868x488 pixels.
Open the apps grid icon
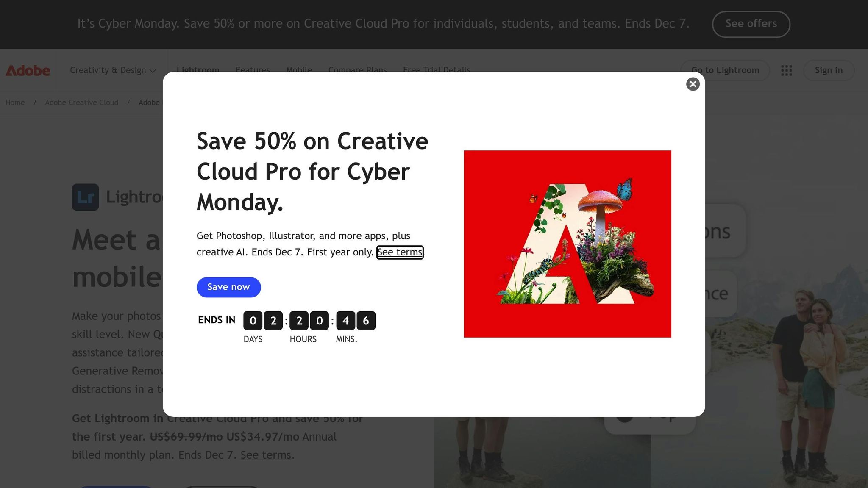(x=787, y=71)
